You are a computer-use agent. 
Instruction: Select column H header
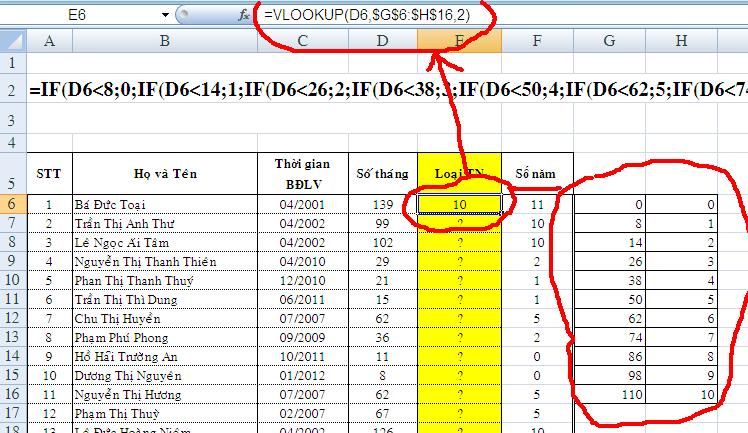pyautogui.click(x=682, y=41)
